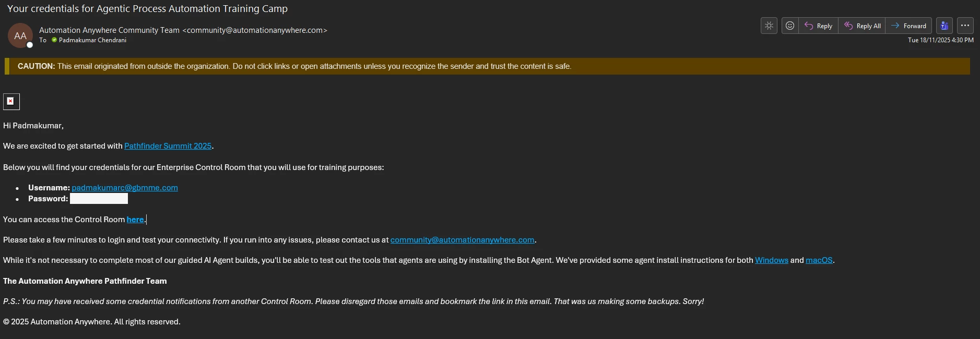Click 'The Automation Anywhere Pathfinder Team' signature
Screen dimensions: 980x339
(x=85, y=281)
